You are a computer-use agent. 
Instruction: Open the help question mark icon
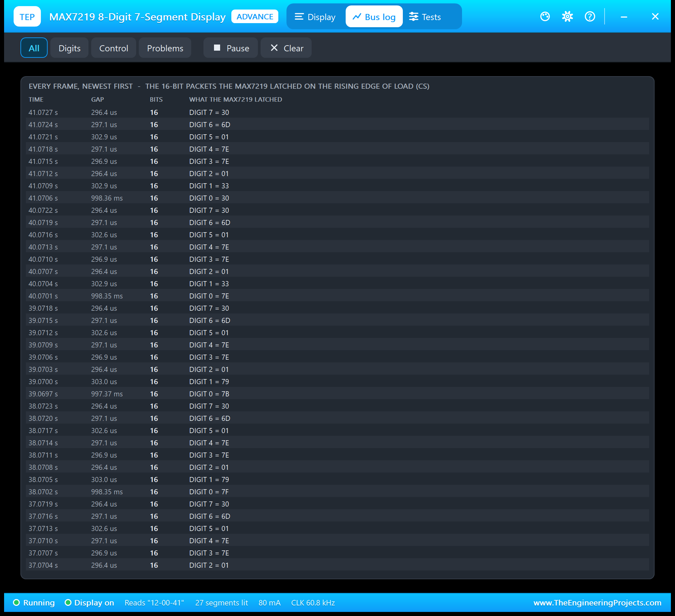(590, 17)
